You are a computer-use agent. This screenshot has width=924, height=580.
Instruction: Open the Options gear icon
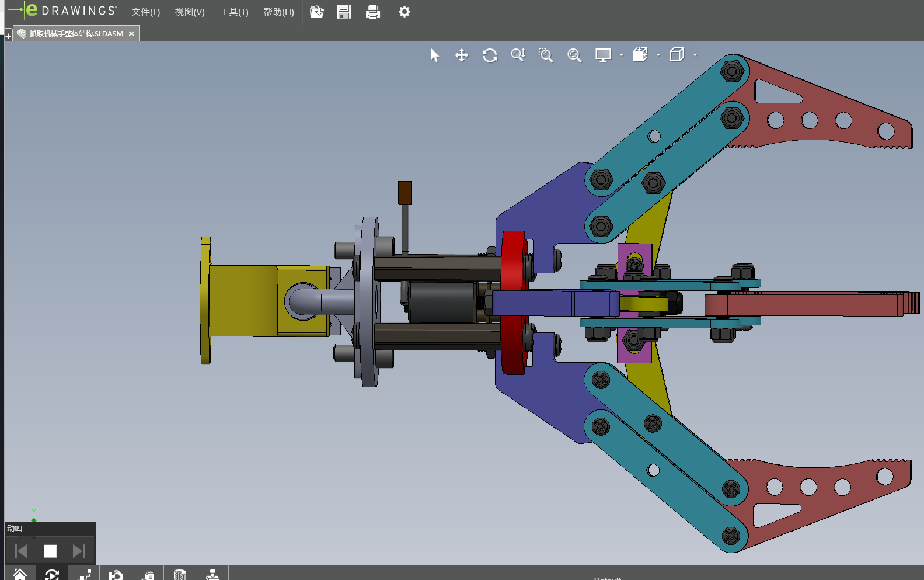(404, 12)
